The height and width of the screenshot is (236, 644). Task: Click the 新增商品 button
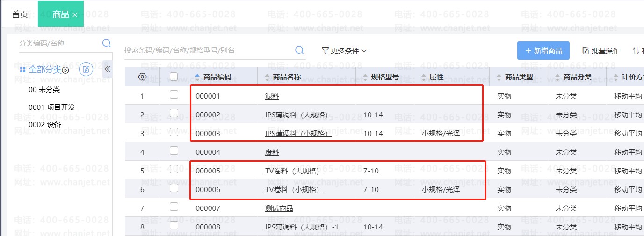543,50
